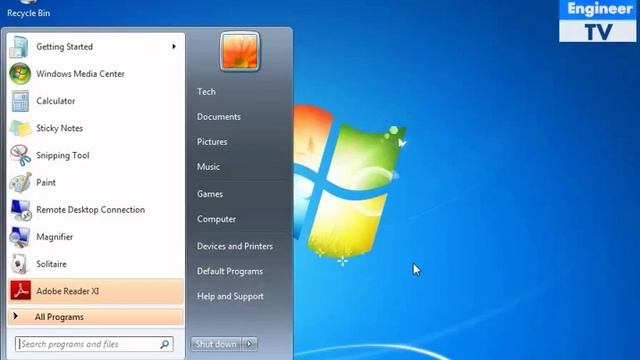This screenshot has height=360, width=640.
Task: Open Snipping Tool scissors icon
Action: click(20, 156)
